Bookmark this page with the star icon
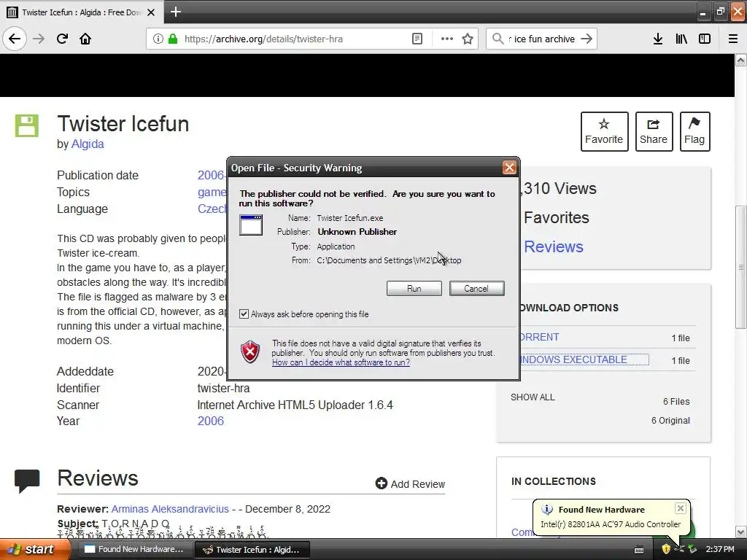This screenshot has width=747, height=560. [x=468, y=39]
